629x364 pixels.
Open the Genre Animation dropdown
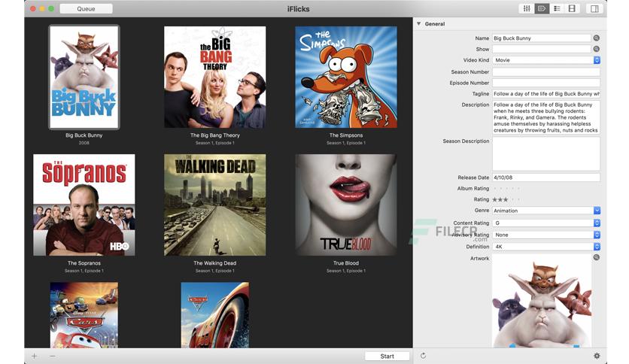[x=546, y=211]
